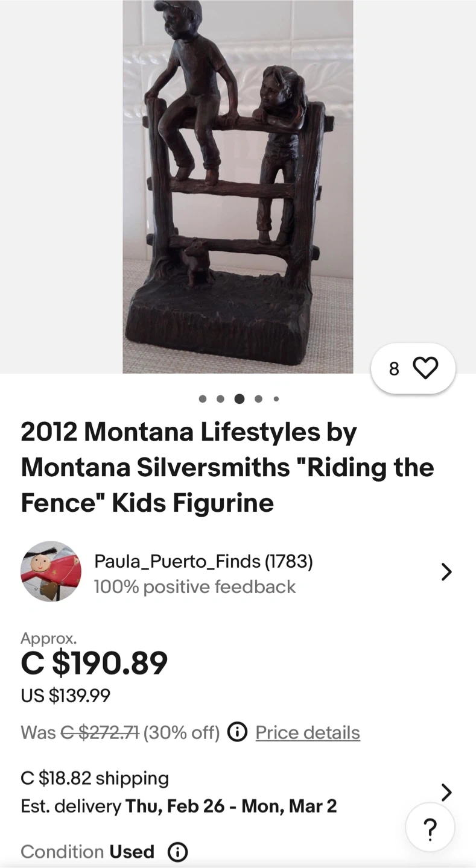Expand seller details chevron
The width and height of the screenshot is (476, 868).
(446, 571)
